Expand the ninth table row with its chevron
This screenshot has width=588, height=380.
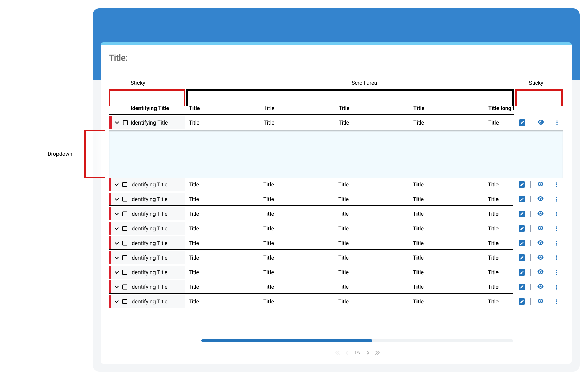(117, 287)
